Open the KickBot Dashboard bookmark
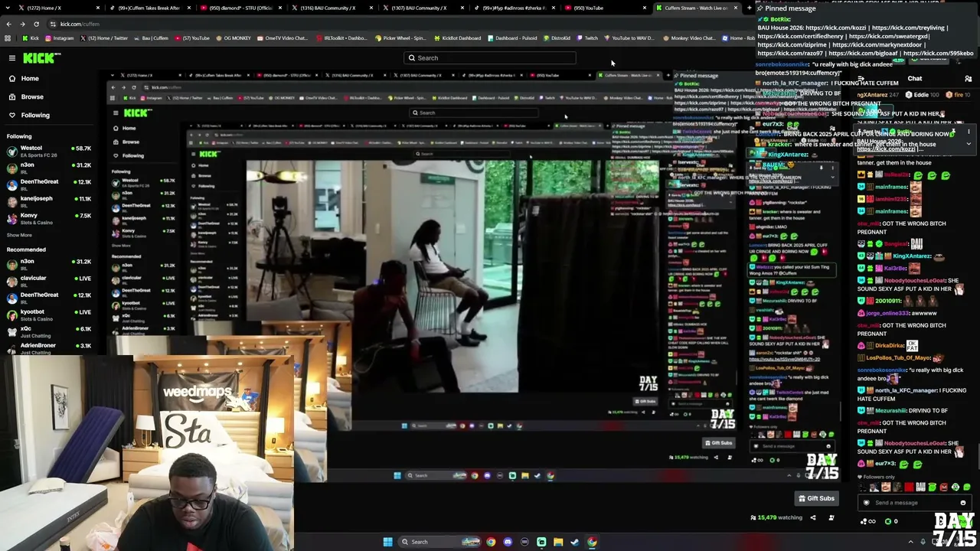 tap(457, 38)
